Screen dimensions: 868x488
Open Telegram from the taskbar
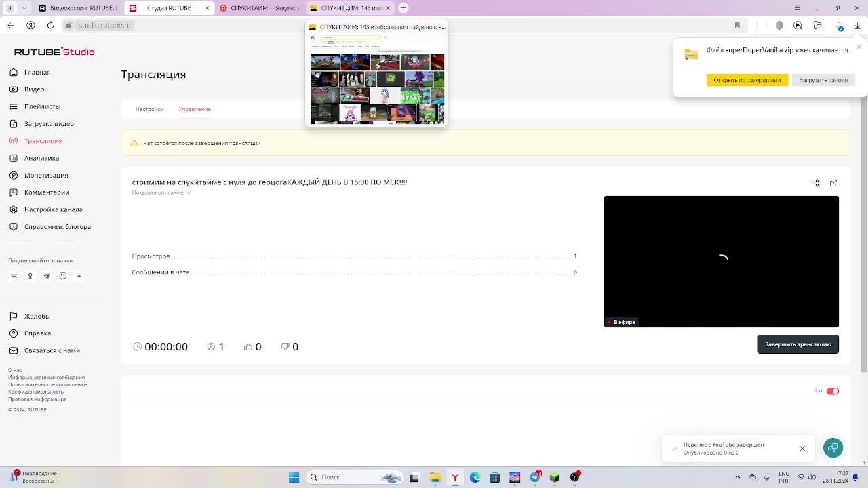(x=535, y=477)
